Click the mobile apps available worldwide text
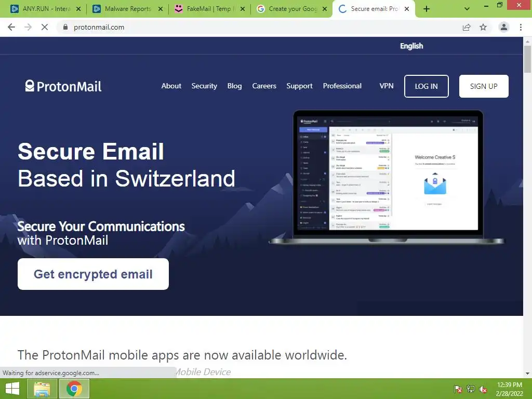Viewport: 532px width, 399px height. pos(182,355)
